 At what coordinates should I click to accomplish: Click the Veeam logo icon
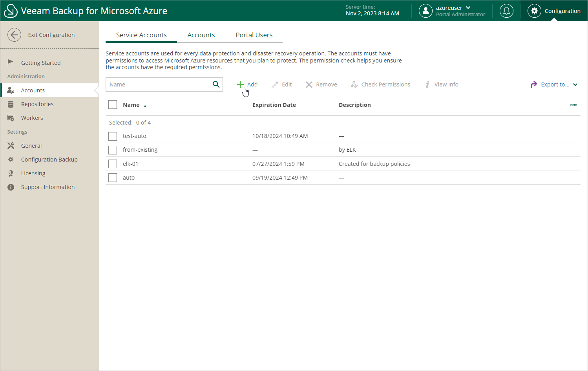point(11,11)
